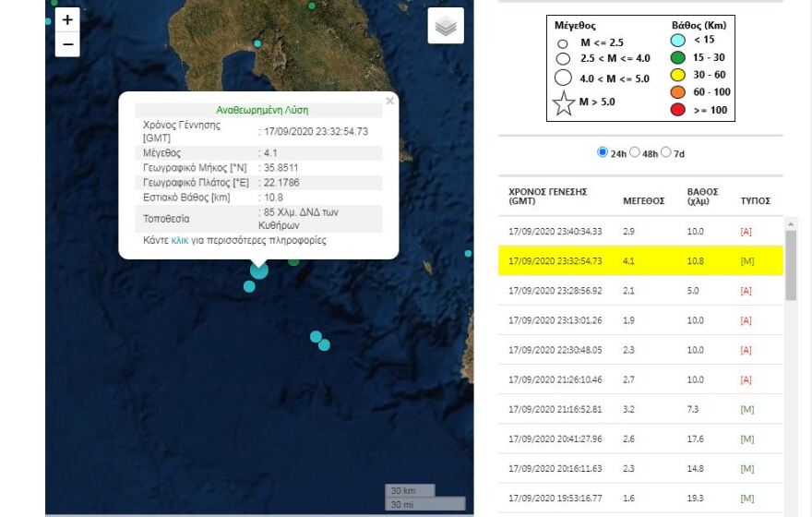Click the ΧΡΟΝΟΣ ΓΕΝΕΣΗΣ column header
This screenshot has width=812, height=517.
click(x=547, y=196)
